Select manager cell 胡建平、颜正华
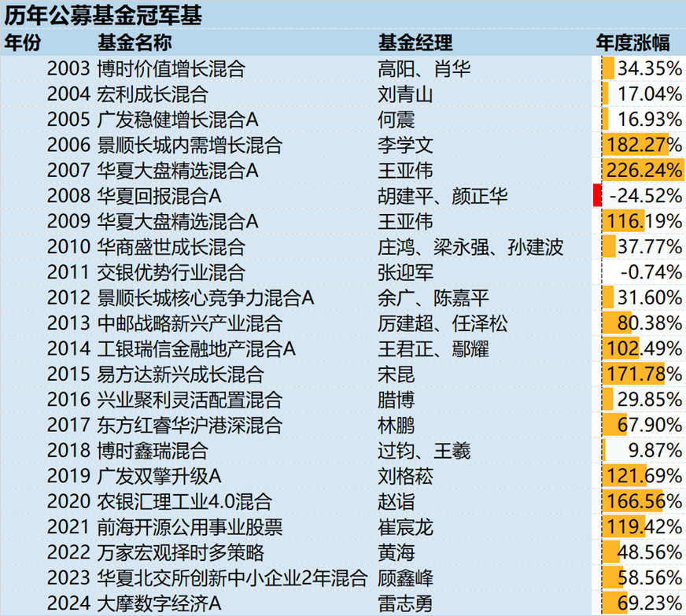Screen dimensions: 686x616 tap(443, 196)
